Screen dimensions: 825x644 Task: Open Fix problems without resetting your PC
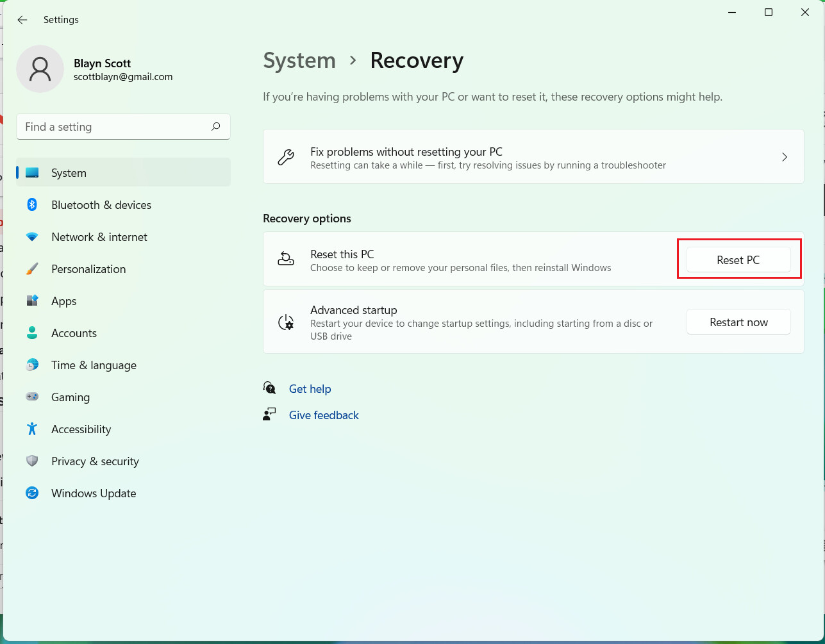[x=533, y=157]
